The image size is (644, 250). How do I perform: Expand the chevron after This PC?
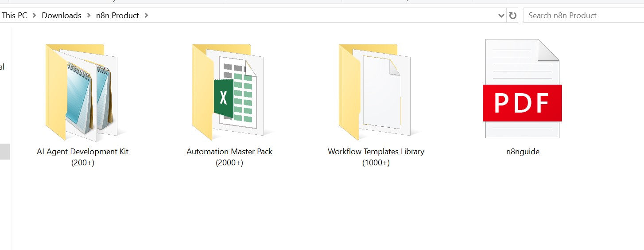click(35, 16)
